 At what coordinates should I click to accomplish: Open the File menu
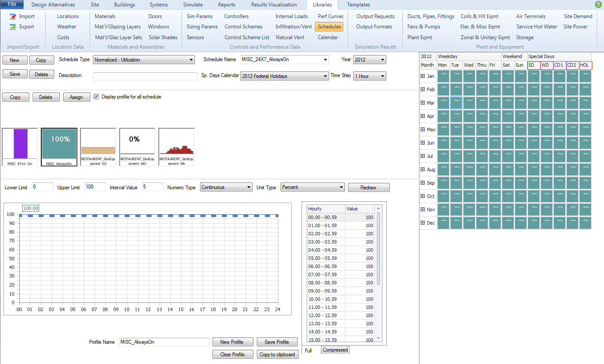point(12,4)
